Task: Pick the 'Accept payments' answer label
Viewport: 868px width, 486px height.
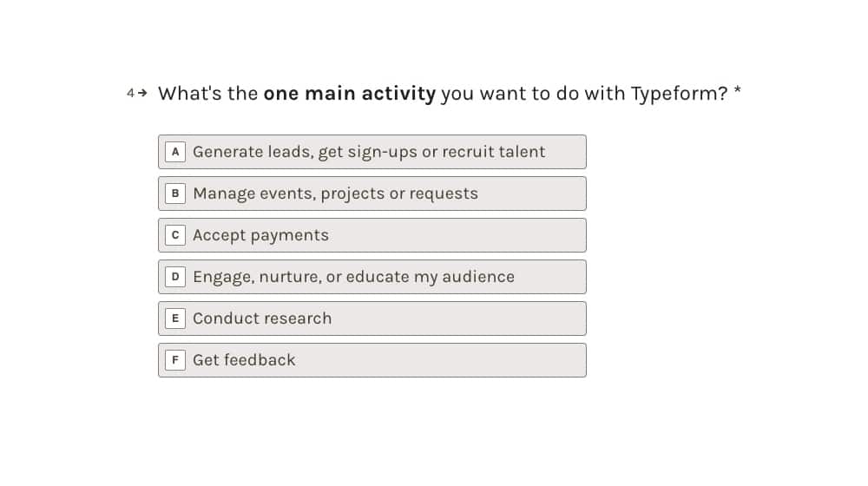Action: pos(260,235)
